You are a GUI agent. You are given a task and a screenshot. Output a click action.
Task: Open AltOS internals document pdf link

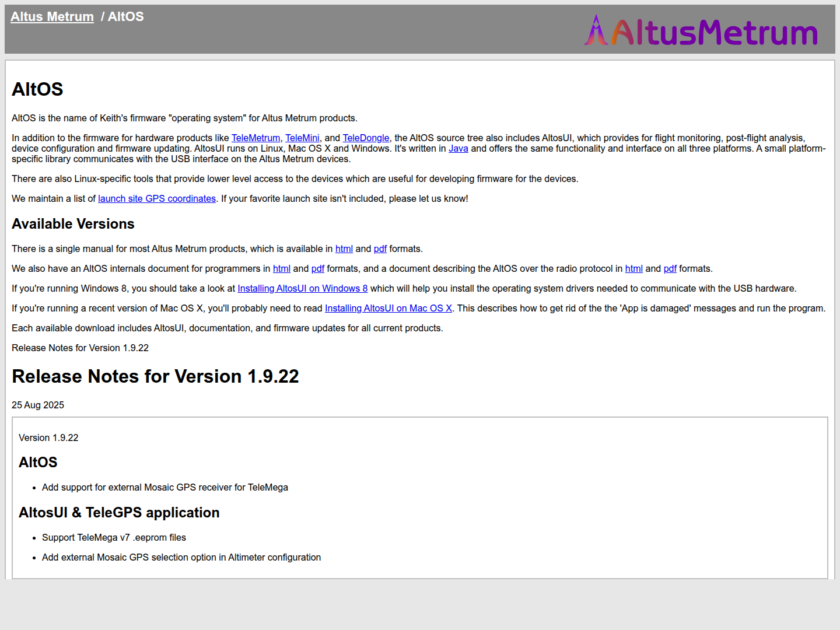(318, 268)
